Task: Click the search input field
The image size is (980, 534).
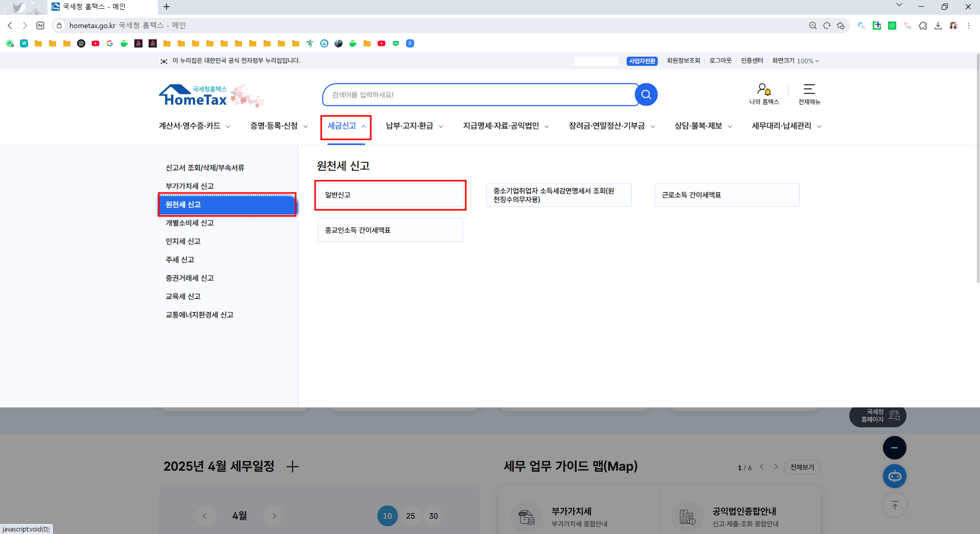Action: tap(480, 94)
